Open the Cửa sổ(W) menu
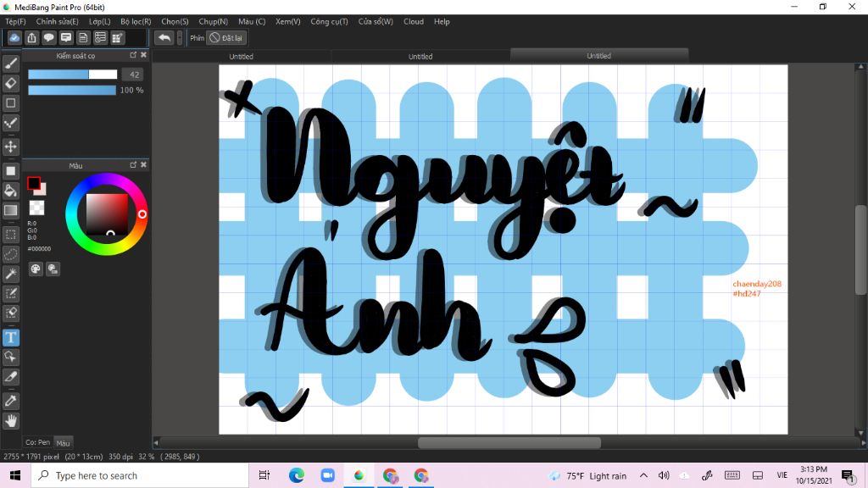Image resolution: width=868 pixels, height=488 pixels. pos(376,21)
